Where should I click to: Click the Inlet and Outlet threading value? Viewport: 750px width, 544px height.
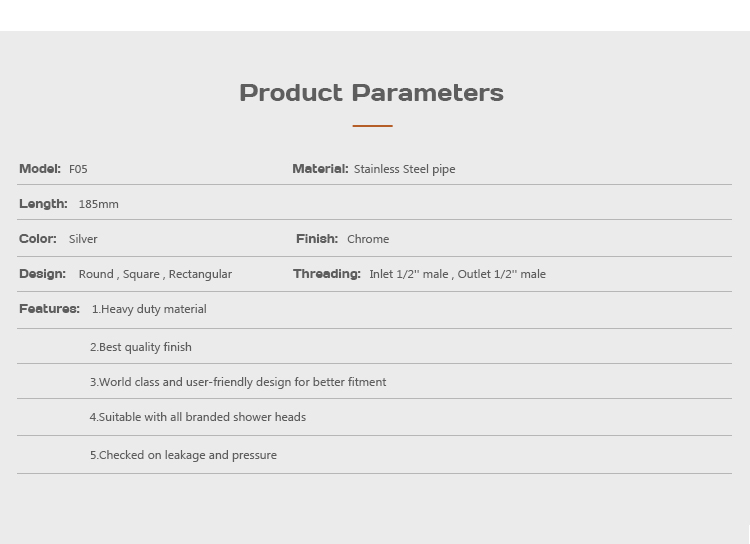pos(457,275)
